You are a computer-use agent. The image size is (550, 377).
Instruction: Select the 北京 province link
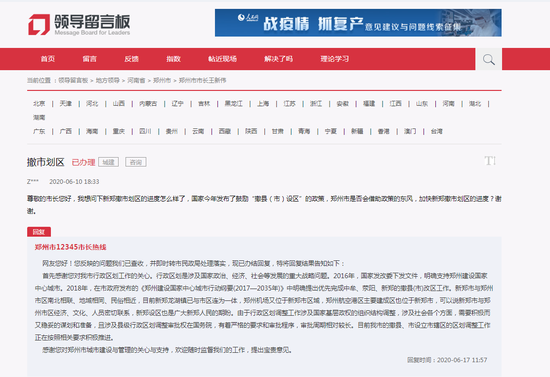(39, 103)
